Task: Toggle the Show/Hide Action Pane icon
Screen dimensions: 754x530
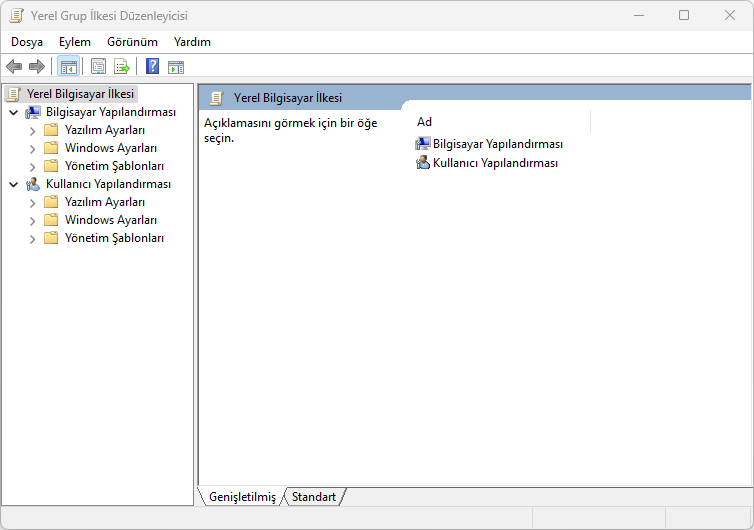Action: (176, 67)
